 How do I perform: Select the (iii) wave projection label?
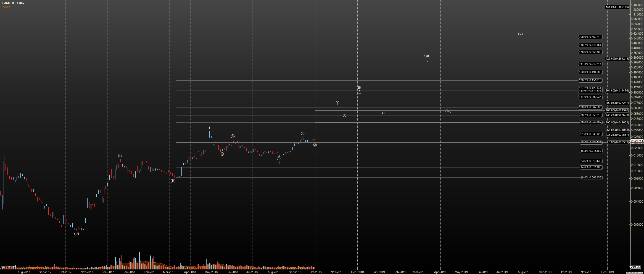pyautogui.click(x=427, y=55)
